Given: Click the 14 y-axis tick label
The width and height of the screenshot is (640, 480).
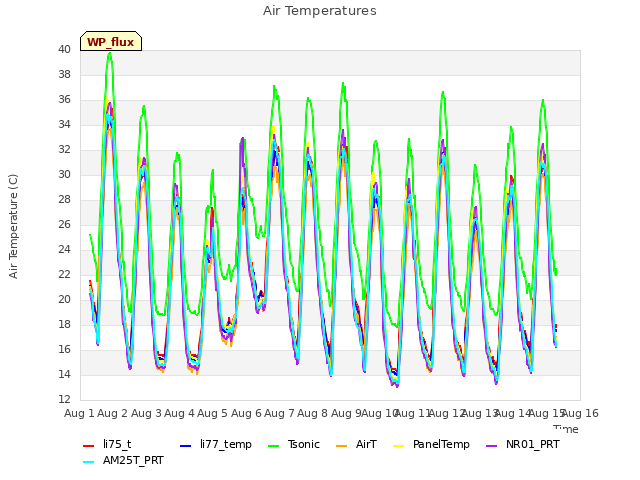Looking at the screenshot, I should tap(64, 374).
